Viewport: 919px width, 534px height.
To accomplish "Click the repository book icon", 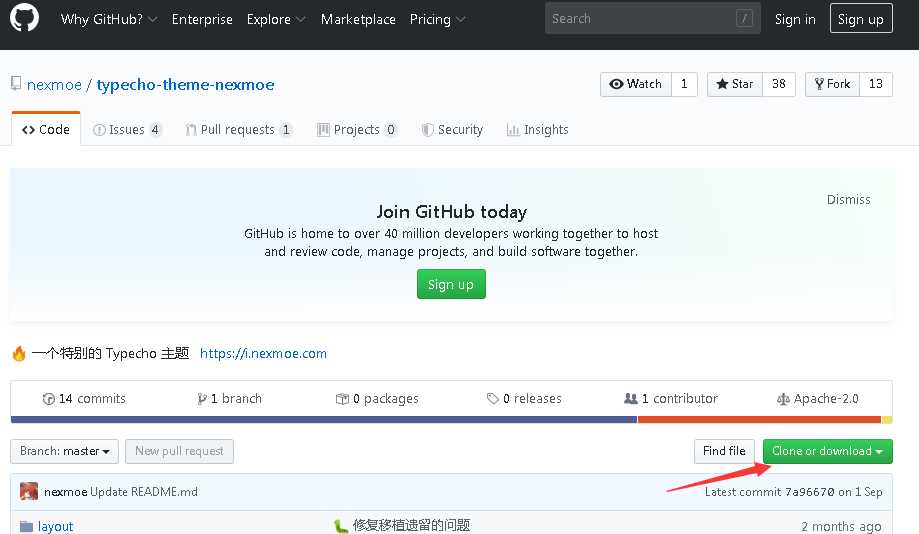I will click(16, 83).
